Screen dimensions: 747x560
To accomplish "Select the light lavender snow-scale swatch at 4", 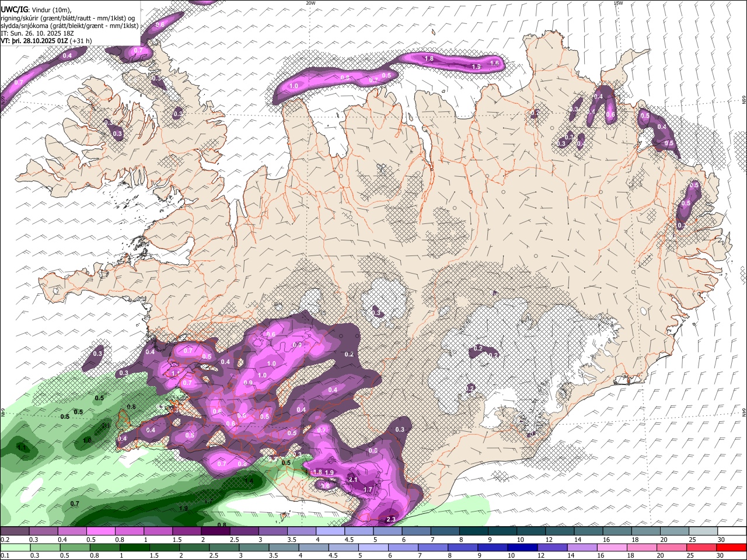I will (330, 531).
